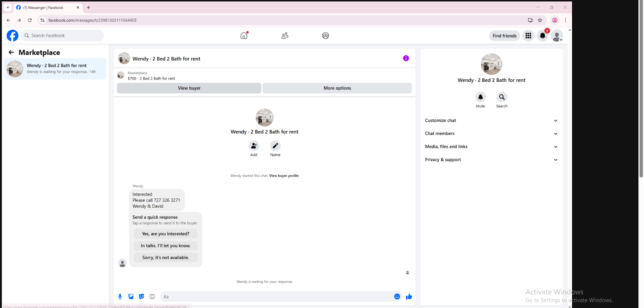Open the notifications bell

pyautogui.click(x=543, y=35)
